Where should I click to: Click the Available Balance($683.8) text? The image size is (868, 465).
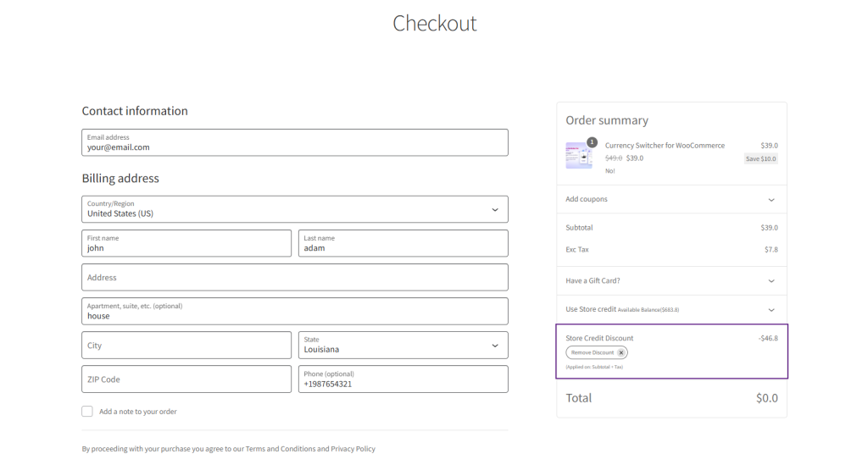(648, 310)
